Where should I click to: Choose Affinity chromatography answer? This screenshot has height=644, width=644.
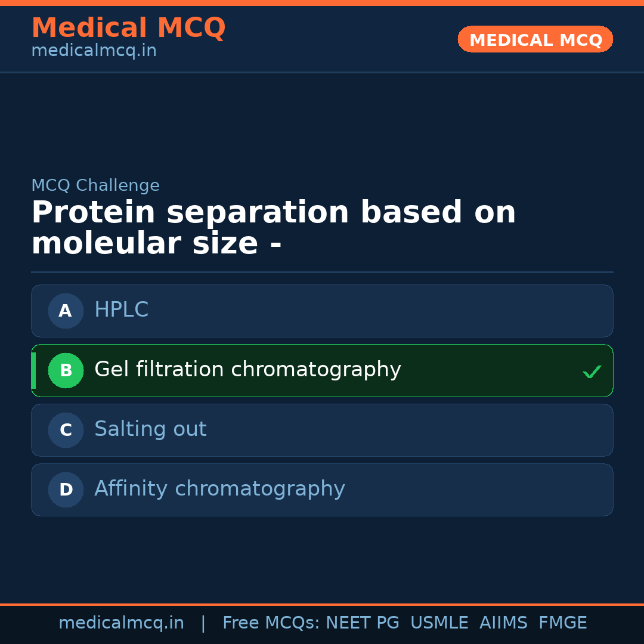click(x=219, y=489)
